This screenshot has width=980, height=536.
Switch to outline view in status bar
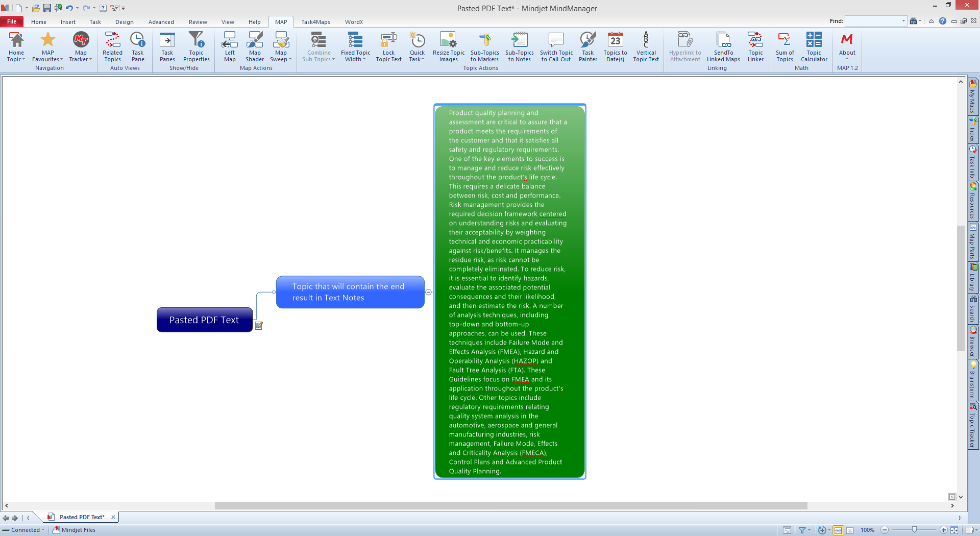pos(850,530)
